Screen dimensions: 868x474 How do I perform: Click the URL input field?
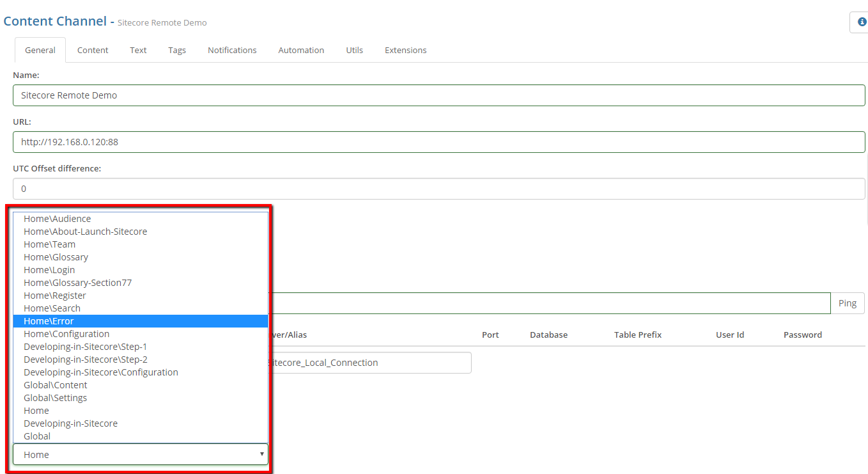(x=439, y=142)
